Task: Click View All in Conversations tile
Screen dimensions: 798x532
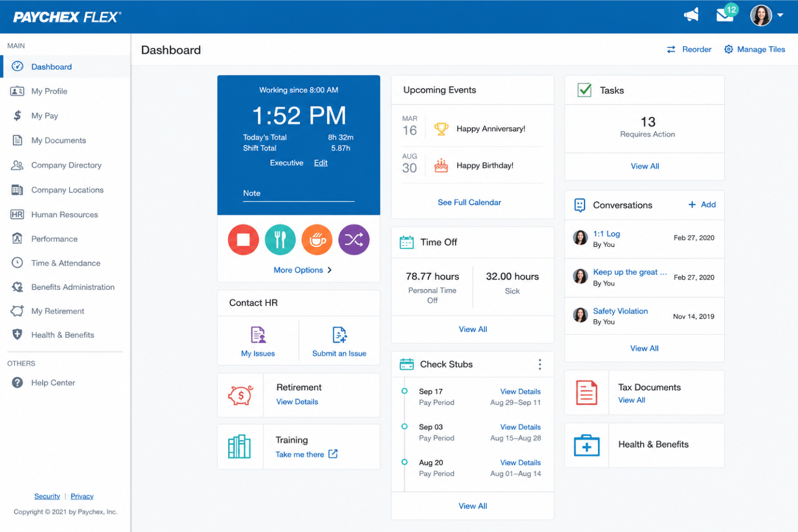Action: pyautogui.click(x=644, y=349)
